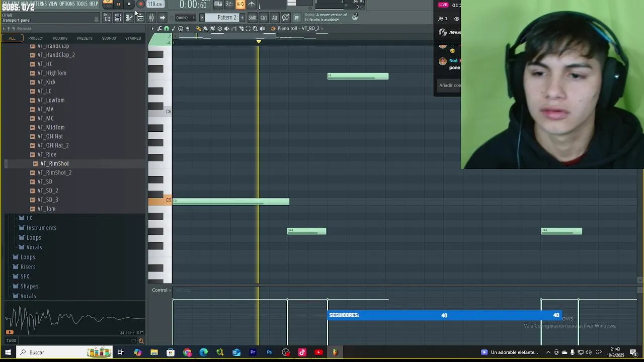Click the orange C5 piano key
This screenshot has height=362, width=644.
click(x=160, y=201)
